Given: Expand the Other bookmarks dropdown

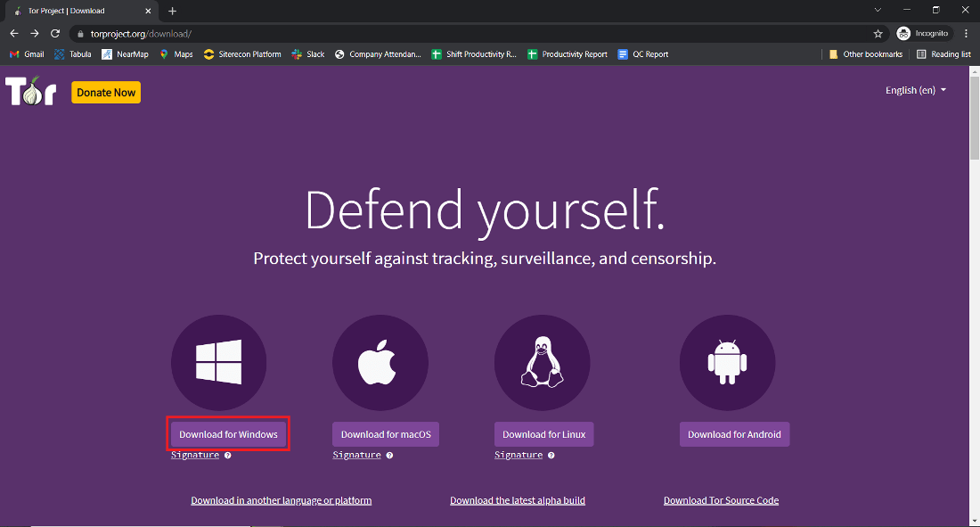Looking at the screenshot, I should click(866, 54).
